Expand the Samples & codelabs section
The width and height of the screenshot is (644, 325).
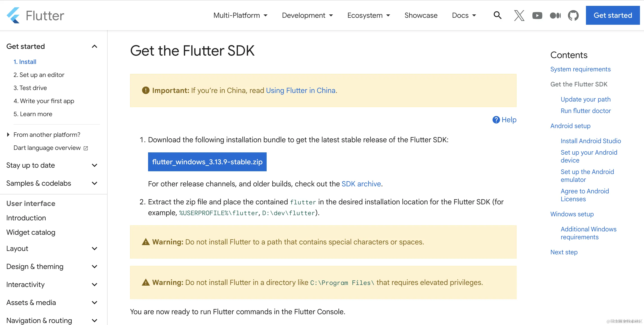pyautogui.click(x=95, y=183)
